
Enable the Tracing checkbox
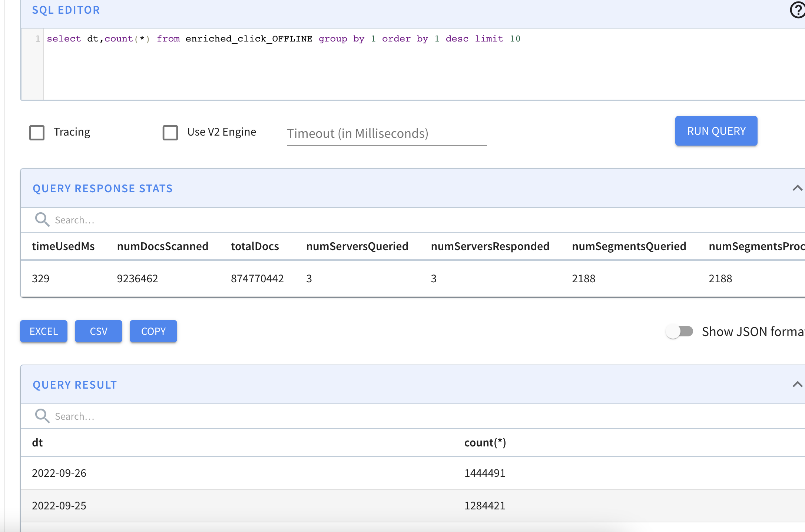click(x=37, y=132)
